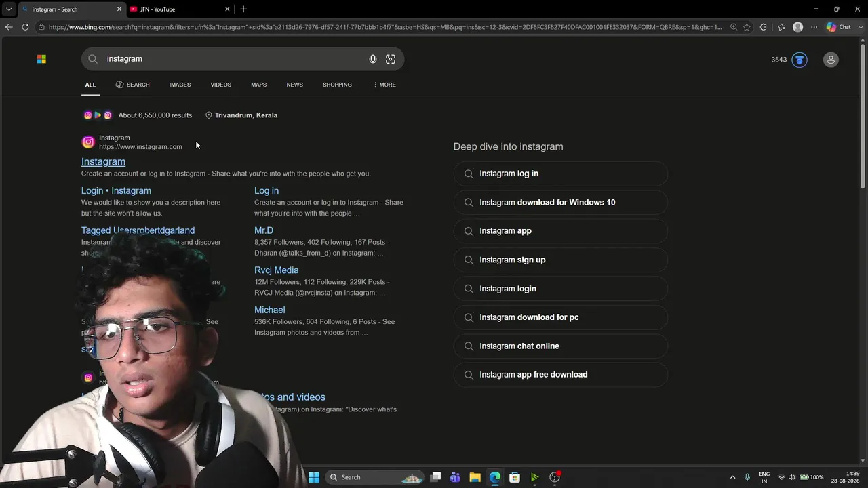This screenshot has height=488, width=868.
Task: Open File Explorer from the taskbar
Action: tap(475, 477)
